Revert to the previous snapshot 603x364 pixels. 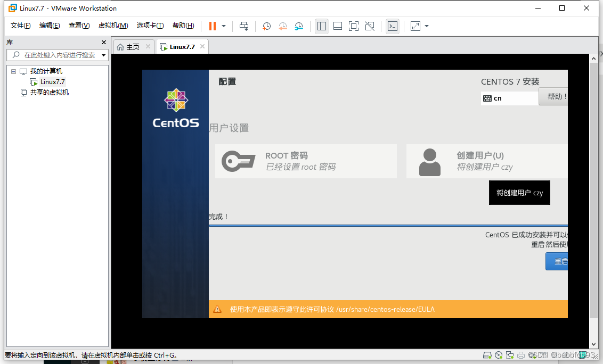283,26
